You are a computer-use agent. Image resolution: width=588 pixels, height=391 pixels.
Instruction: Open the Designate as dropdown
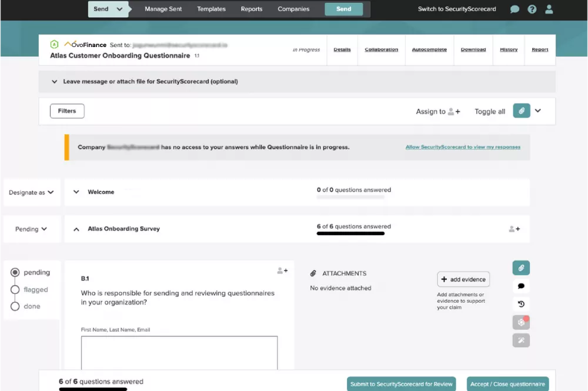[31, 192]
